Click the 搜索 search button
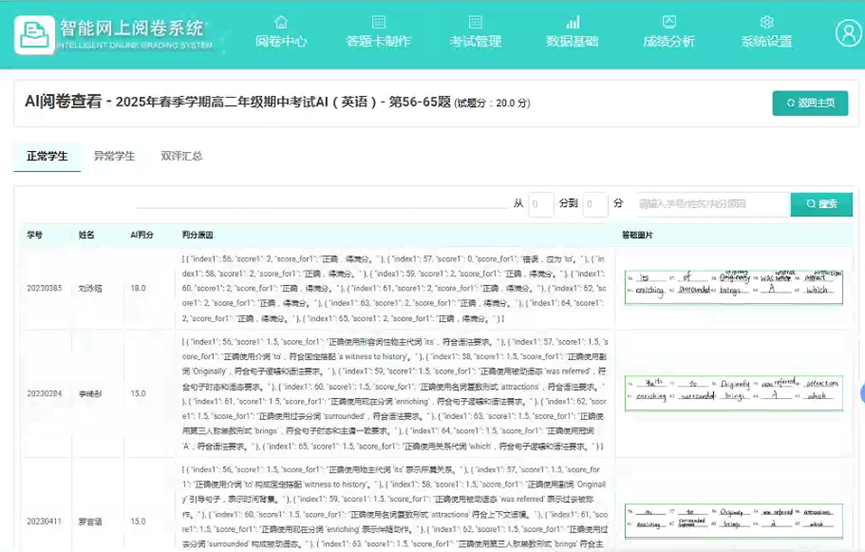 tap(821, 204)
